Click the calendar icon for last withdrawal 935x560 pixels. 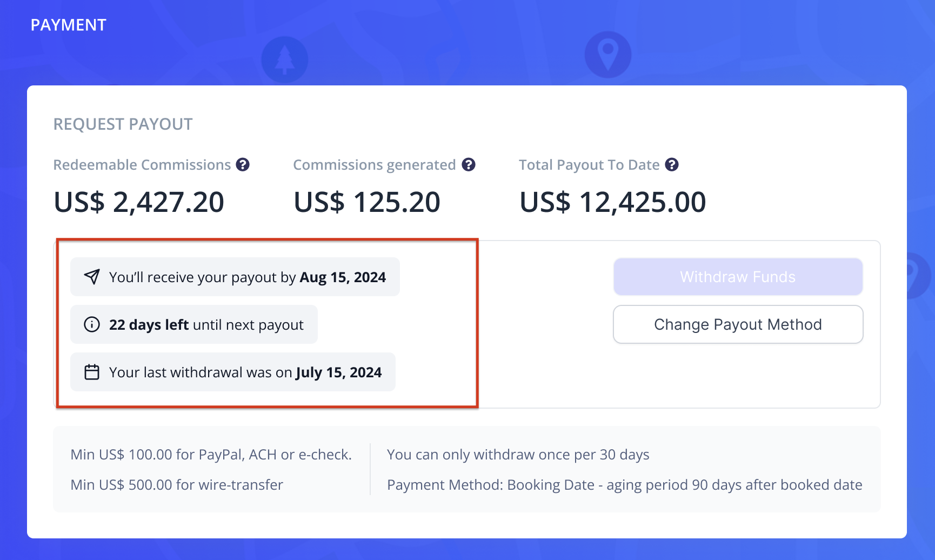[92, 372]
